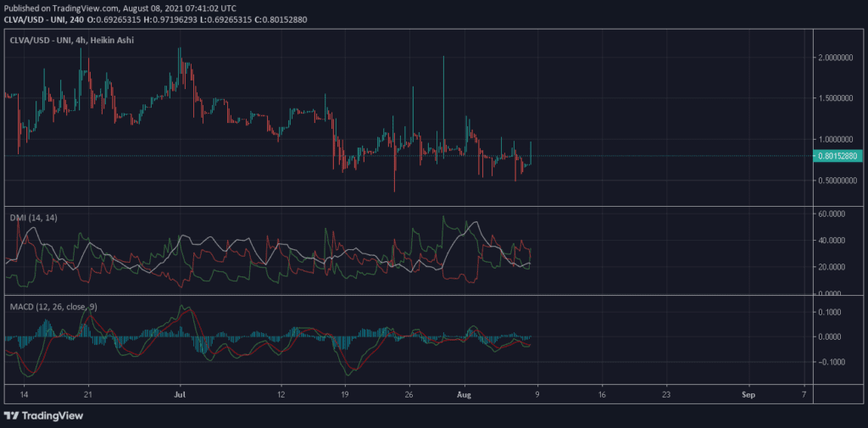This screenshot has width=868, height=428.
Task: Click the date 19 on time axis
Action: (x=344, y=395)
